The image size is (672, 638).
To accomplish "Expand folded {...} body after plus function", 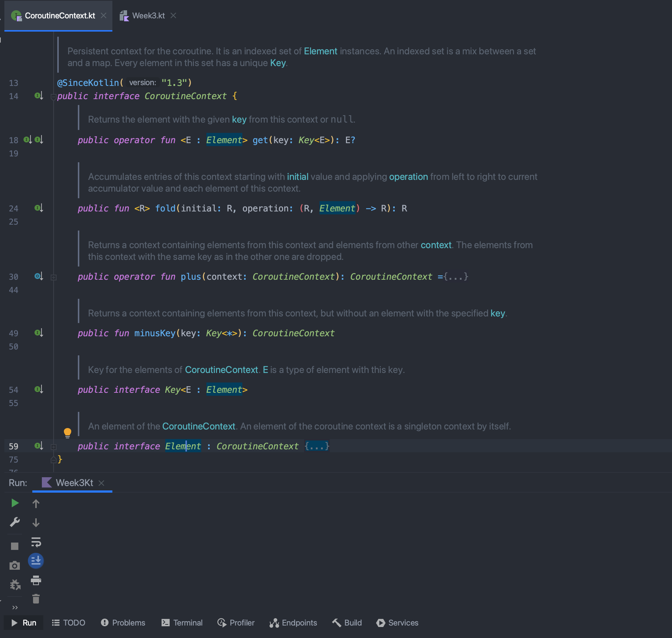I will click(x=456, y=276).
